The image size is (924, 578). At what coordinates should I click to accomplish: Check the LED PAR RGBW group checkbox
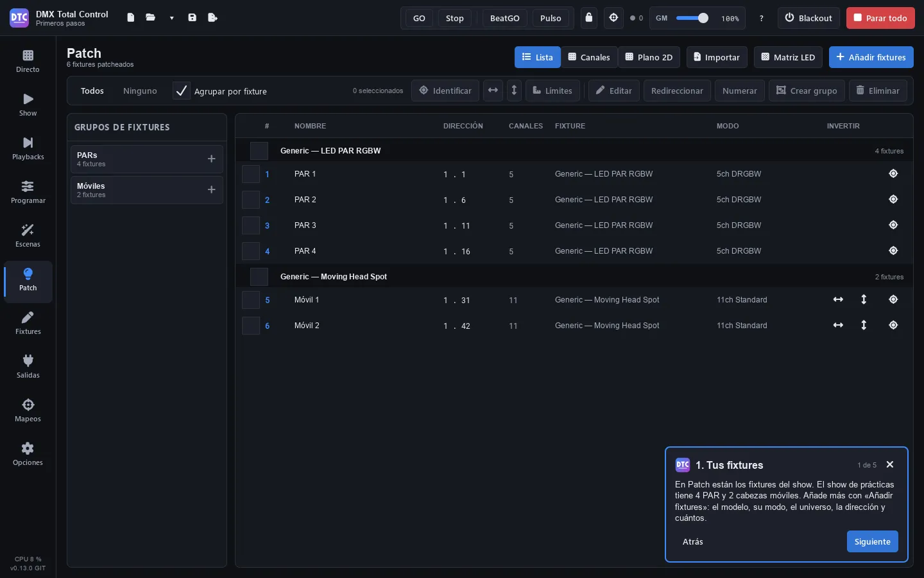point(259,151)
